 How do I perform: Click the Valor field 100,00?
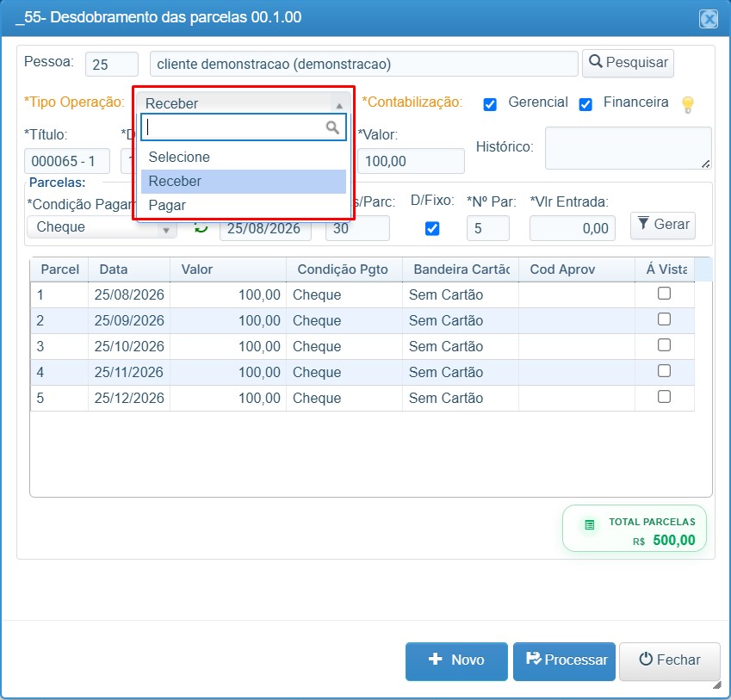tap(412, 161)
